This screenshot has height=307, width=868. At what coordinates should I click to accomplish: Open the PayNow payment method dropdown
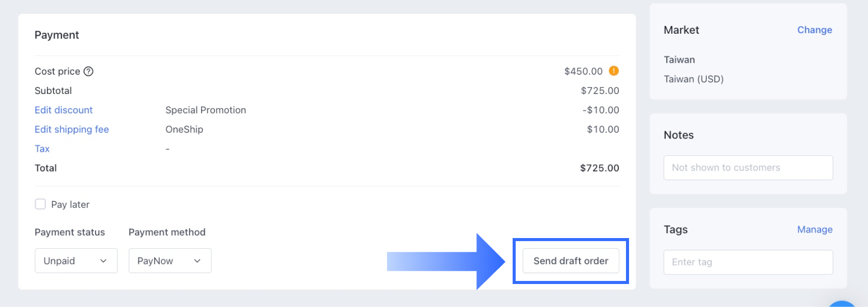click(x=170, y=261)
